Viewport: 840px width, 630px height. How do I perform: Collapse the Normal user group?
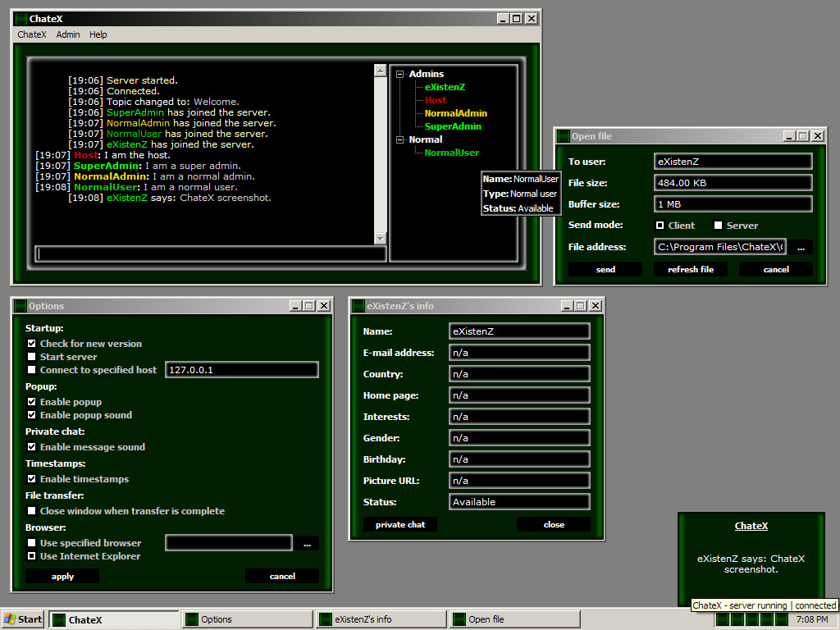[399, 139]
